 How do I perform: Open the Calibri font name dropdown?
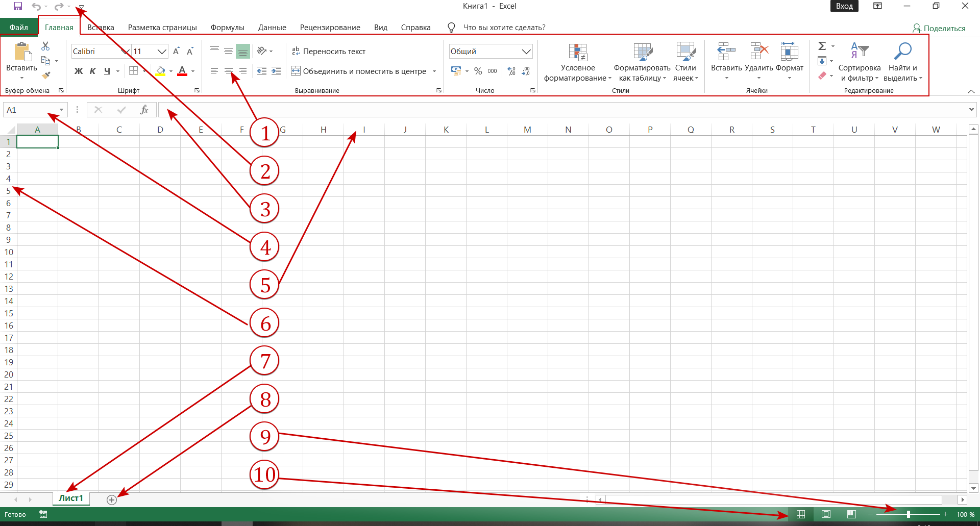(125, 51)
